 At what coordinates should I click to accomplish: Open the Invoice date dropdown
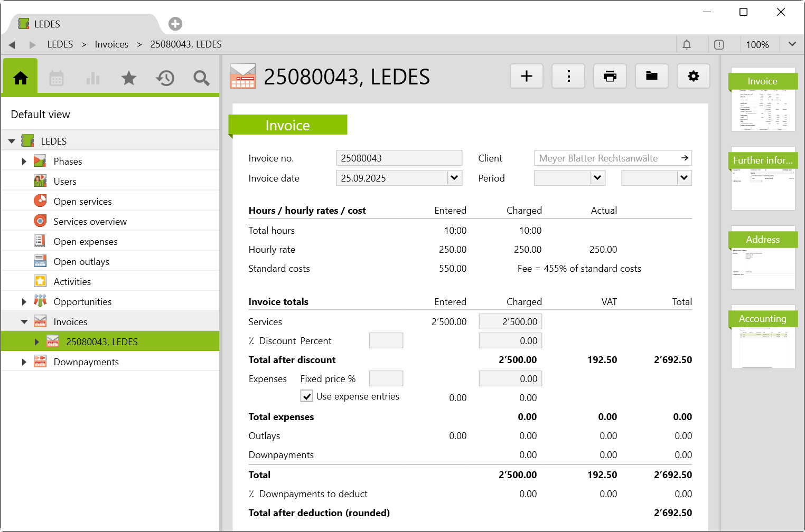click(454, 178)
